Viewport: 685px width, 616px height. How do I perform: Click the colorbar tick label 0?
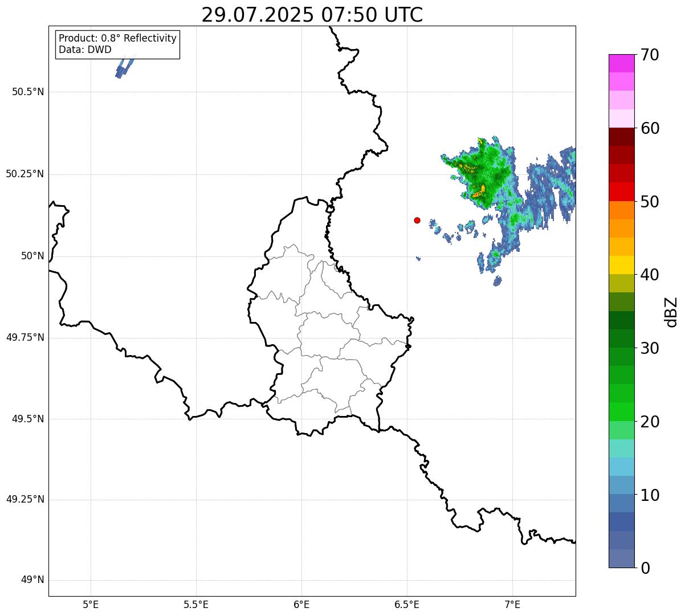pos(645,568)
